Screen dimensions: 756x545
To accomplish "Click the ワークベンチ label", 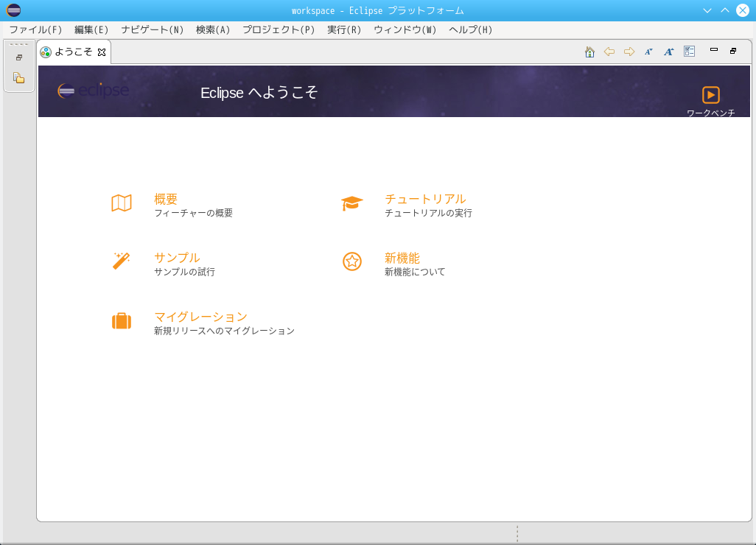I will point(710,113).
